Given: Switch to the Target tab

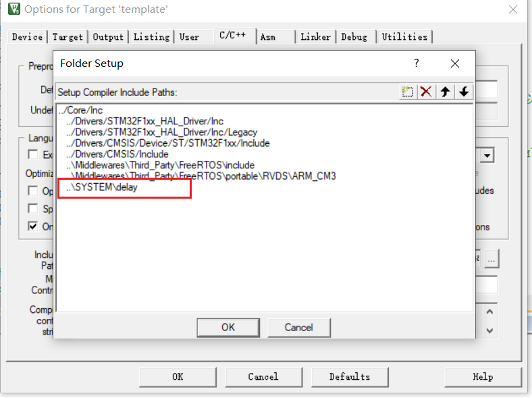Looking at the screenshot, I should 68,36.
